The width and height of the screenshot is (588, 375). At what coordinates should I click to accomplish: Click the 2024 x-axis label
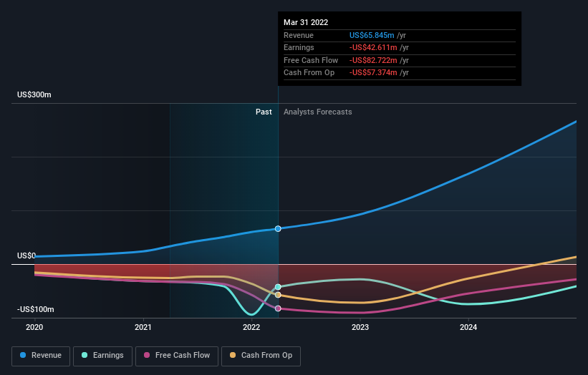(468, 328)
